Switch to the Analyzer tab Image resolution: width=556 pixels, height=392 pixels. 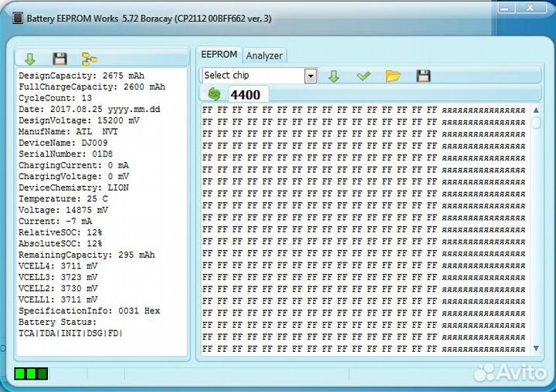point(265,56)
